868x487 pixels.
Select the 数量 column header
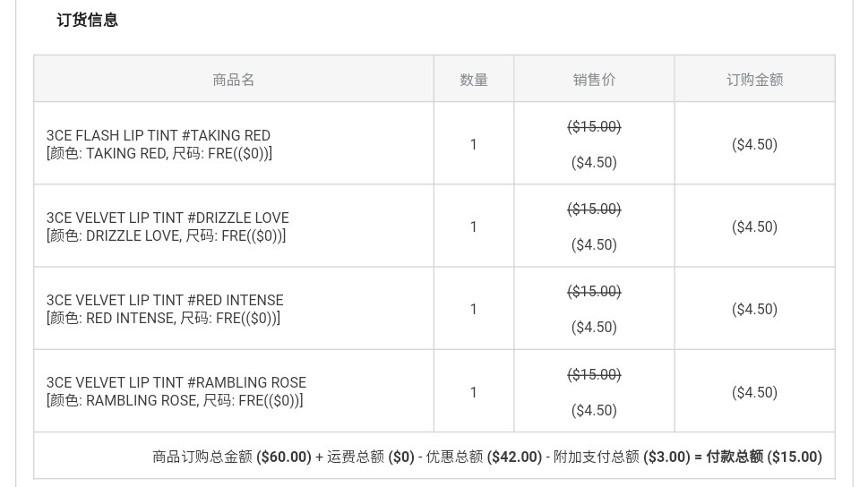(x=474, y=80)
